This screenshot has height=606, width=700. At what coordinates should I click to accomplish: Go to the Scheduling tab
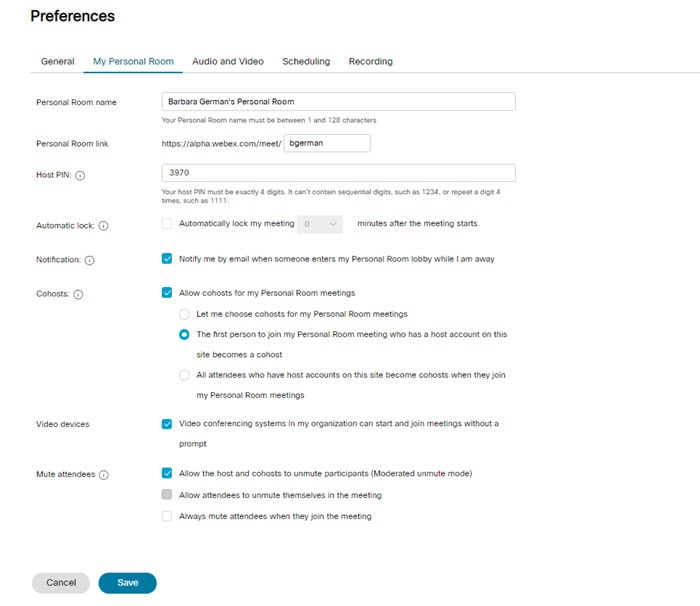(306, 61)
